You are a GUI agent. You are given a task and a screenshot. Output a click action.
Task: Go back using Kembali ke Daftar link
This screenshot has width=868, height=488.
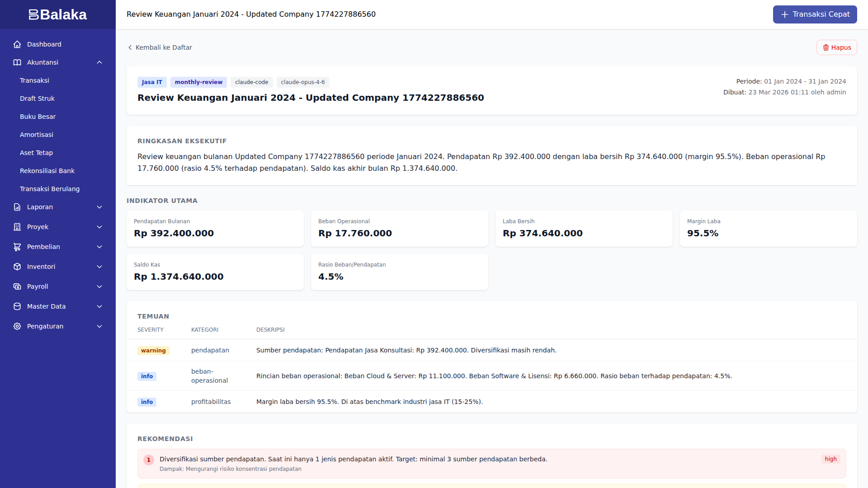[160, 47]
